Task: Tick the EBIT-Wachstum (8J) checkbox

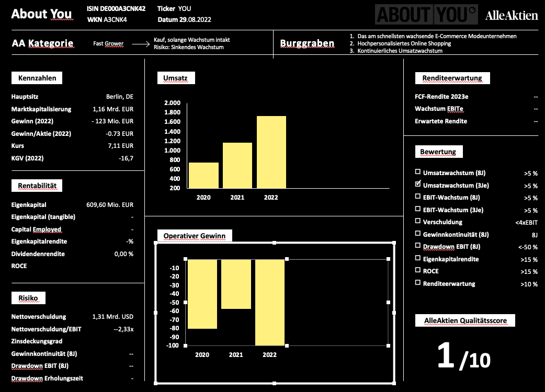Action: tap(418, 197)
